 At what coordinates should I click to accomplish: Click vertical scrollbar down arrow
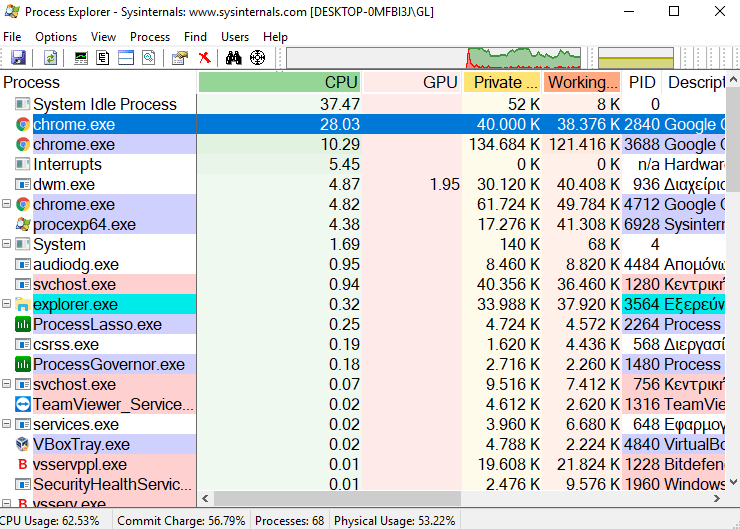(733, 482)
